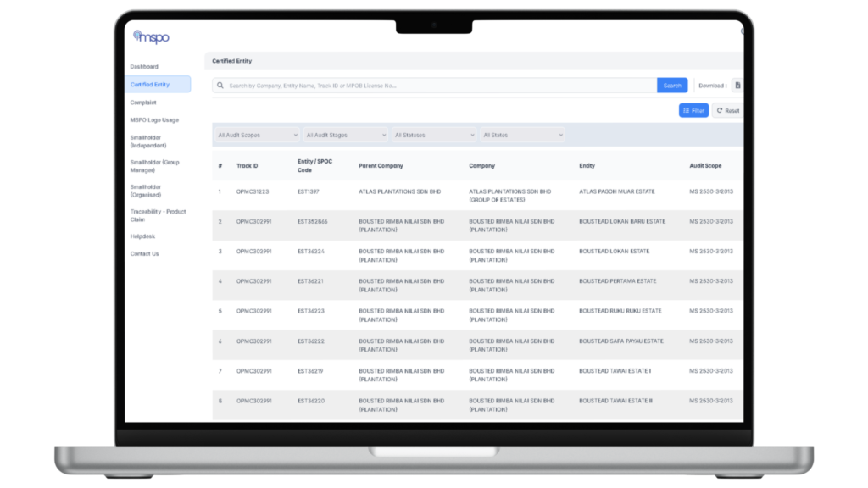This screenshot has width=868, height=488.
Task: Open the All Audit Scopes dropdown
Action: (x=256, y=135)
